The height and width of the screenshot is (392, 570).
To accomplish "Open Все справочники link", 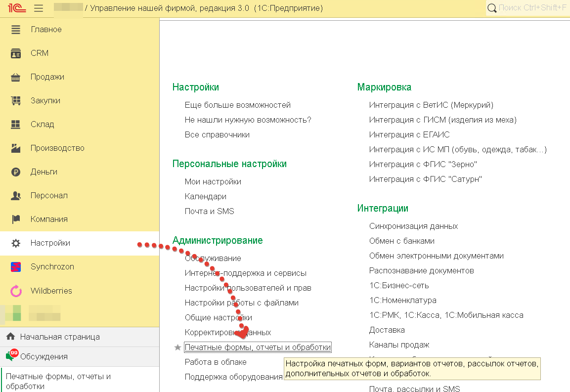I will pyautogui.click(x=217, y=135).
